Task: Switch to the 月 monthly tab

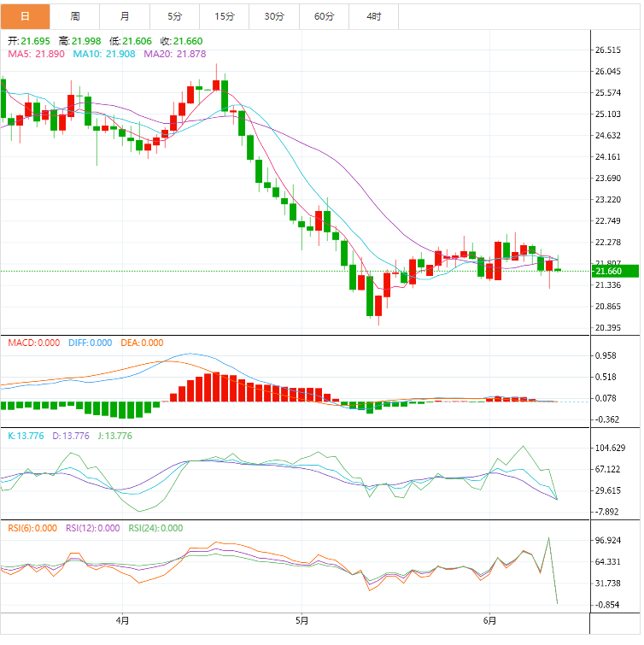Action: 125,16
